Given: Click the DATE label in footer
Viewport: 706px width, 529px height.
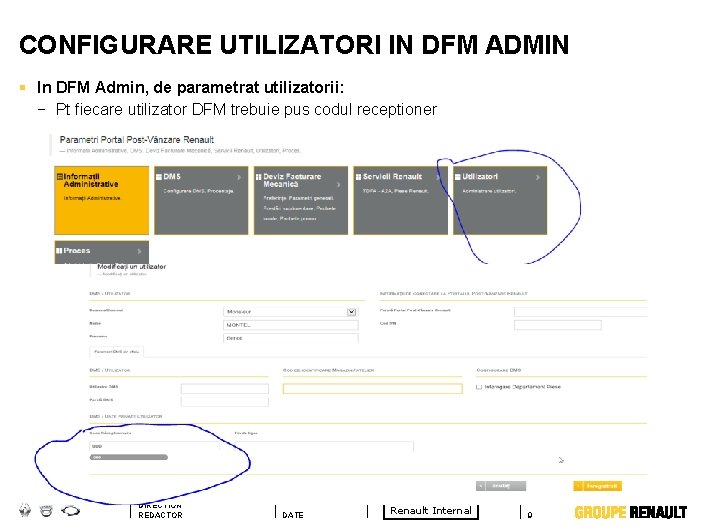Looking at the screenshot, I should coord(293,515).
